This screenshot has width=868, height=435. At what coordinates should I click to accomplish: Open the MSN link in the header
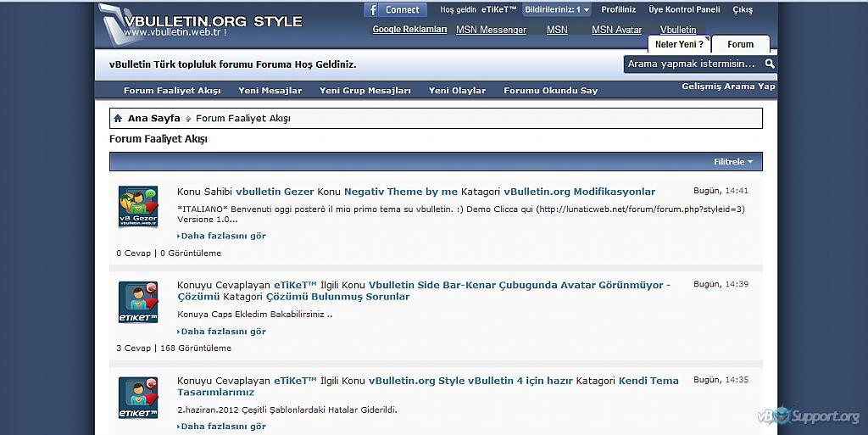tap(557, 30)
